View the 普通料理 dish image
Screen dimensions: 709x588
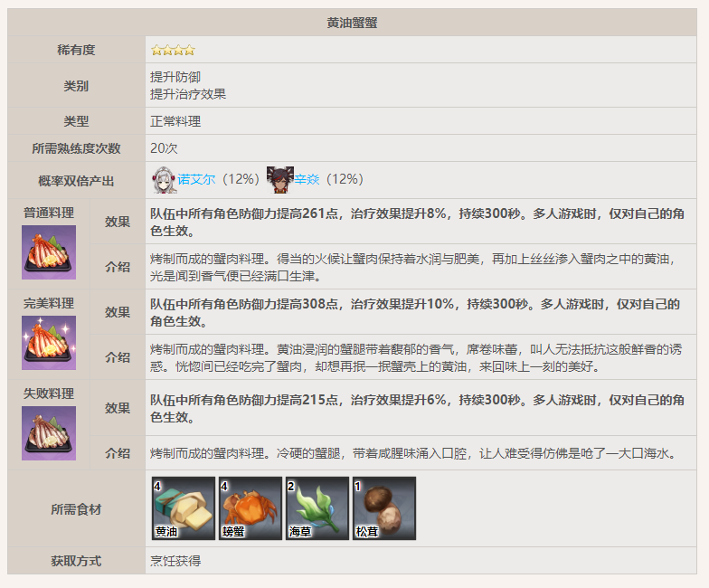click(49, 252)
